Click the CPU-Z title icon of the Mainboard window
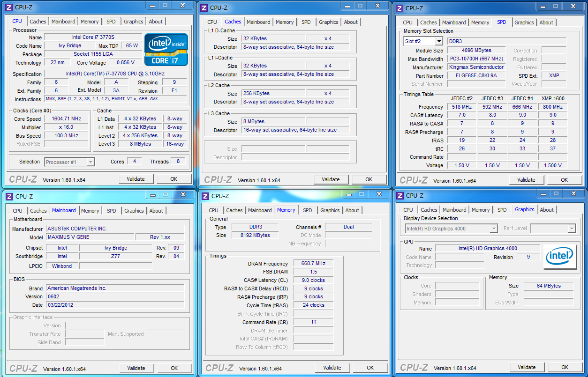 point(8,197)
